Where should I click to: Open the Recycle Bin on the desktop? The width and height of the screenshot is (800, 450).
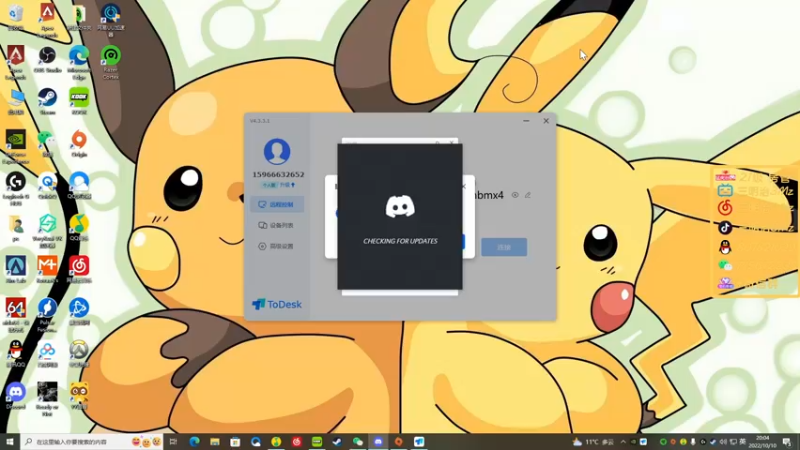click(x=16, y=17)
